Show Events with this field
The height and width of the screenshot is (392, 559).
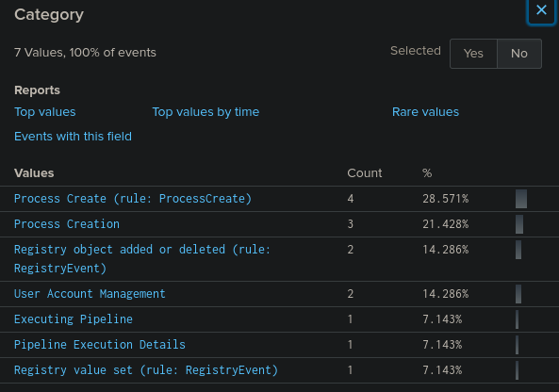tap(74, 137)
